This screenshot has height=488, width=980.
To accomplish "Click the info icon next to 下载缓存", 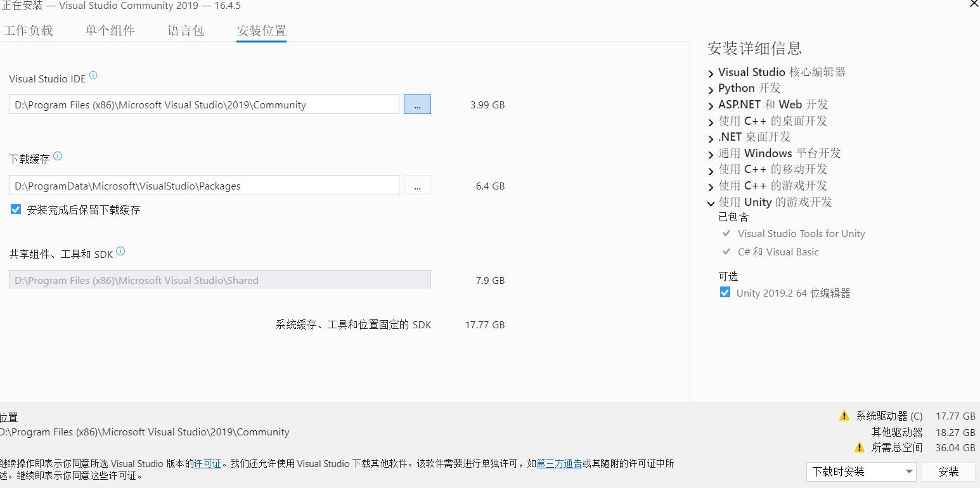I will (x=58, y=153).
